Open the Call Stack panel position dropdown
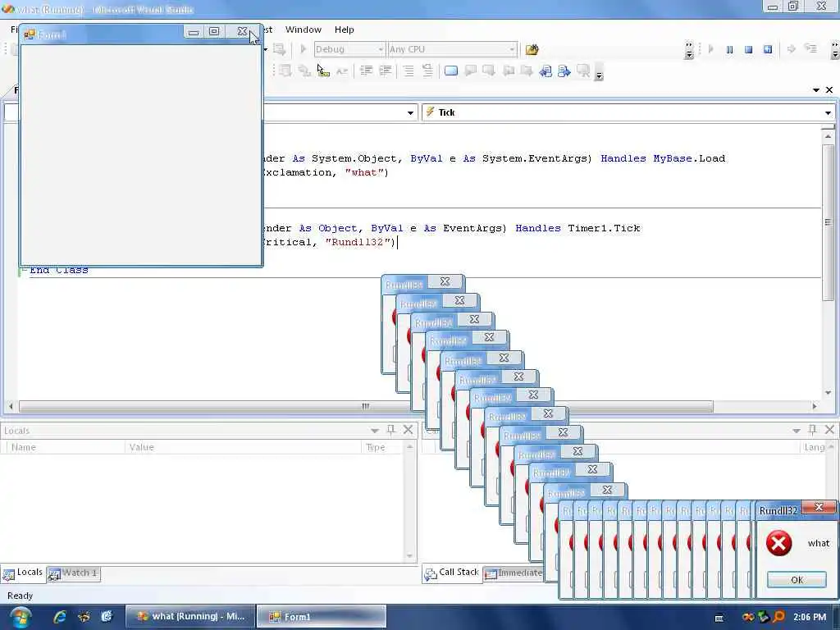840x630 pixels. (x=796, y=430)
